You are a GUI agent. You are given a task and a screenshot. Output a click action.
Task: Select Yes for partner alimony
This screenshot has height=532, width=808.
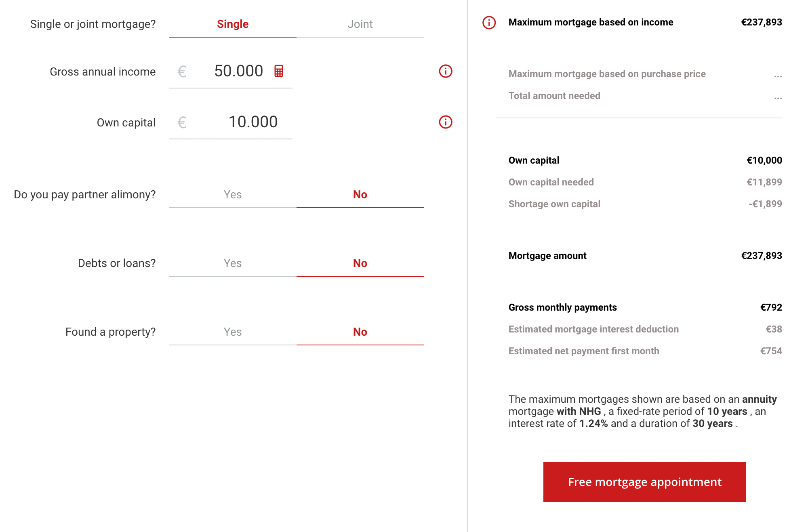point(234,194)
